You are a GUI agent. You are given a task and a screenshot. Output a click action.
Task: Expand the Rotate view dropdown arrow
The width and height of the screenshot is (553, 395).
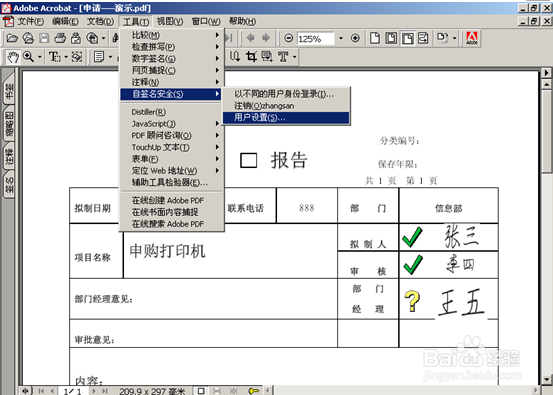(x=454, y=38)
